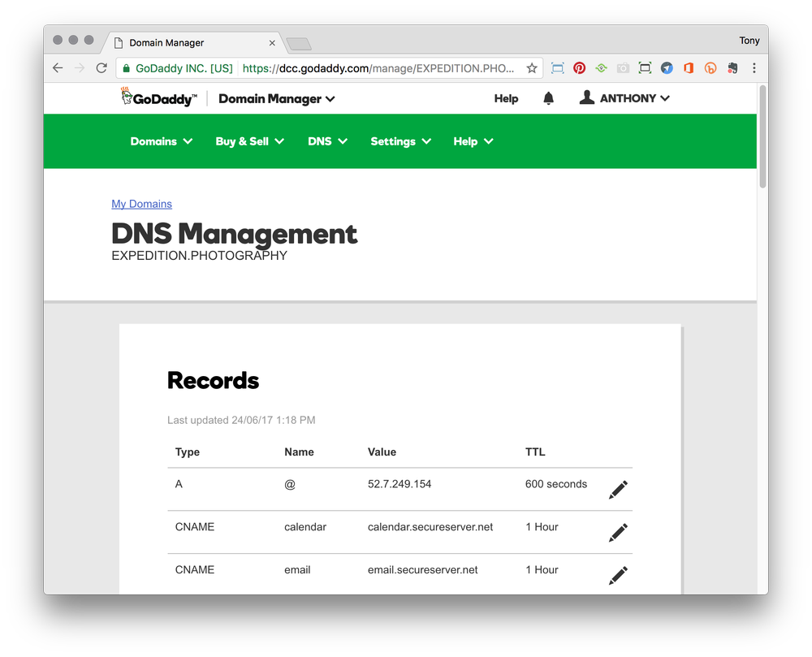Expand the Help menu in green bar
This screenshot has width=812, height=657.
(473, 141)
